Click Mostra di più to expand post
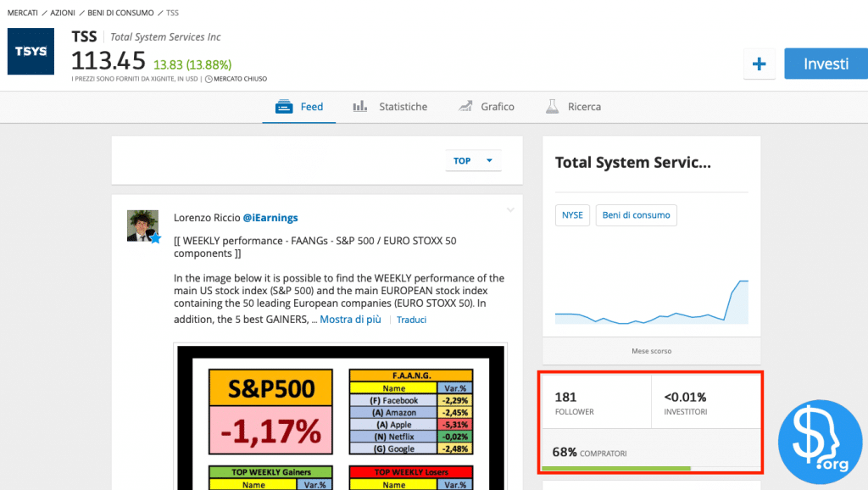 (350, 320)
